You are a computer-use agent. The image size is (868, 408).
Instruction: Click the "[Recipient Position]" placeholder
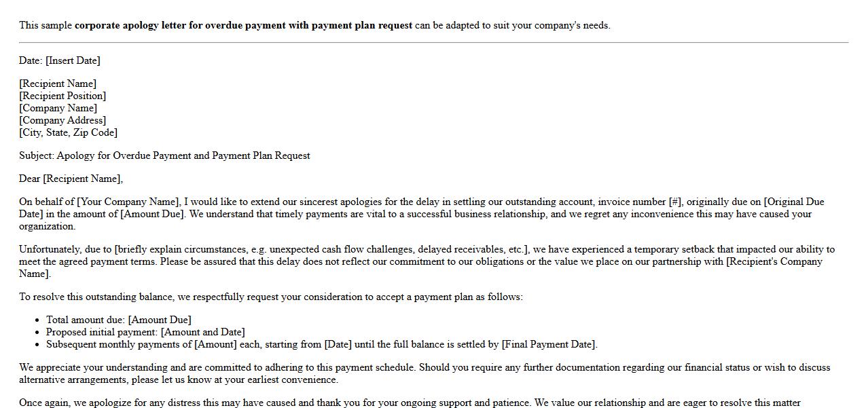(62, 96)
